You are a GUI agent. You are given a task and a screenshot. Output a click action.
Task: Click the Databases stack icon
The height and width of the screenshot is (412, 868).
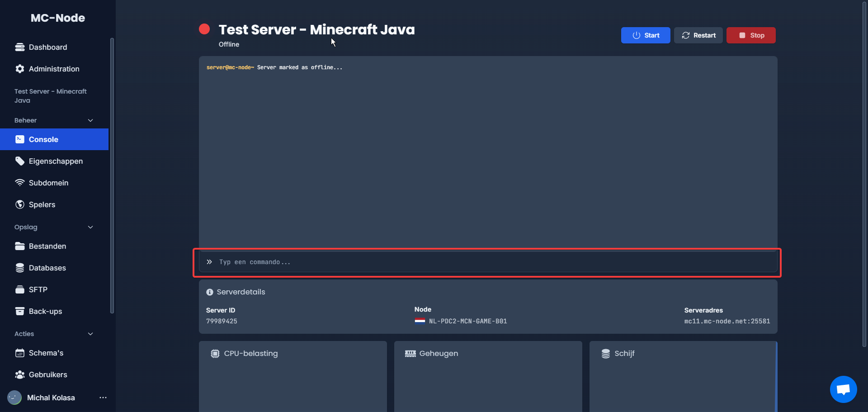coord(20,268)
